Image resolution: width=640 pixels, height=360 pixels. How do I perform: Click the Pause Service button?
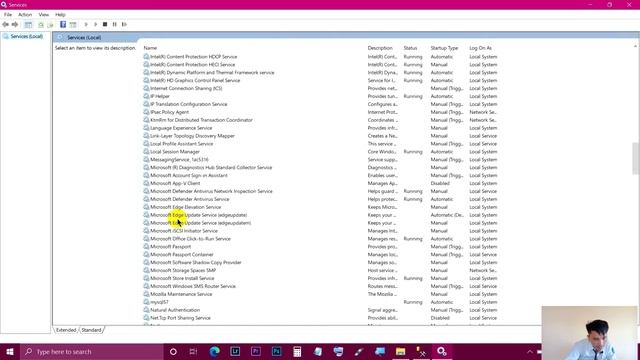click(115, 24)
